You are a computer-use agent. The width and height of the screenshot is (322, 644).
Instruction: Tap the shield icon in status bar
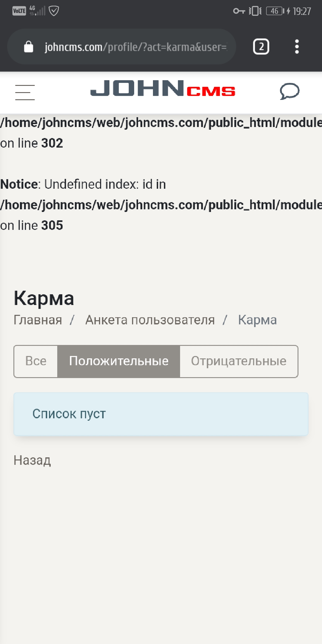tap(54, 11)
